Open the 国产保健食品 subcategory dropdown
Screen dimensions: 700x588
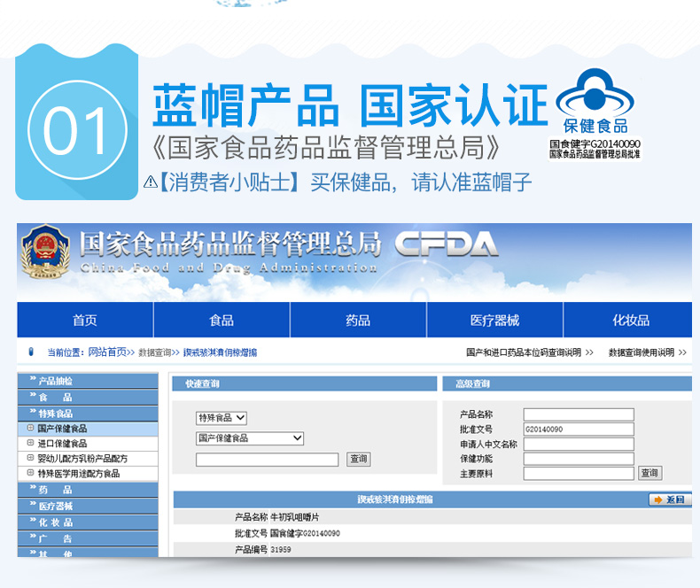pyautogui.click(x=250, y=438)
